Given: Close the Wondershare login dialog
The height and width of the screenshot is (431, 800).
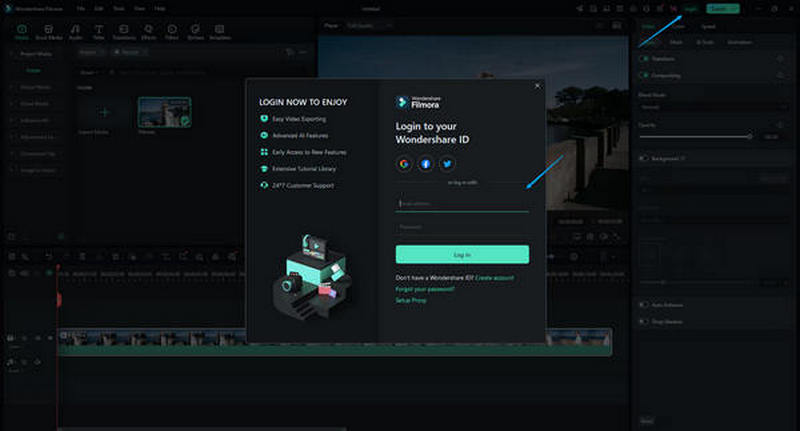Looking at the screenshot, I should point(537,86).
